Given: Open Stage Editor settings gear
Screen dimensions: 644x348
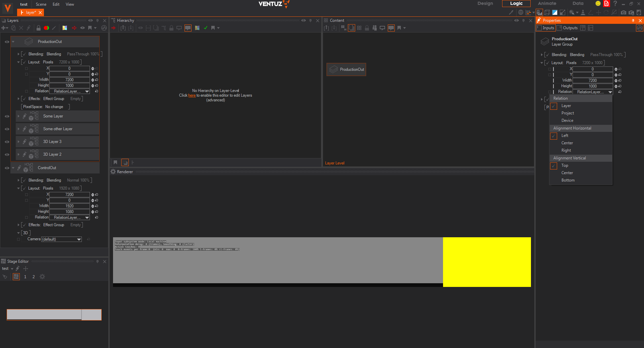Looking at the screenshot, I should pos(42,277).
